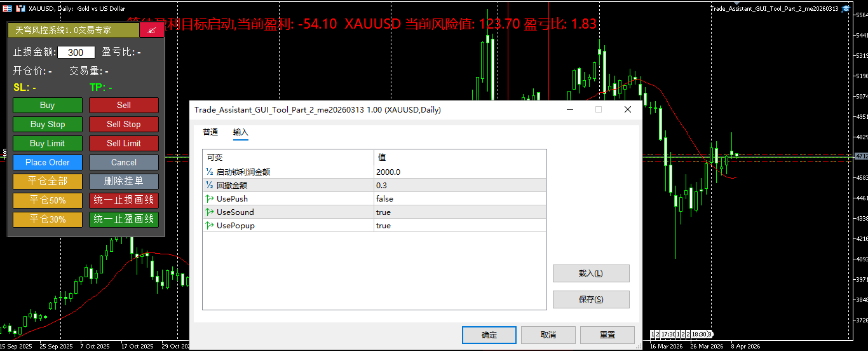Click the one-click trading panel icon
This screenshot has height=351, width=868.
[x=6, y=9]
